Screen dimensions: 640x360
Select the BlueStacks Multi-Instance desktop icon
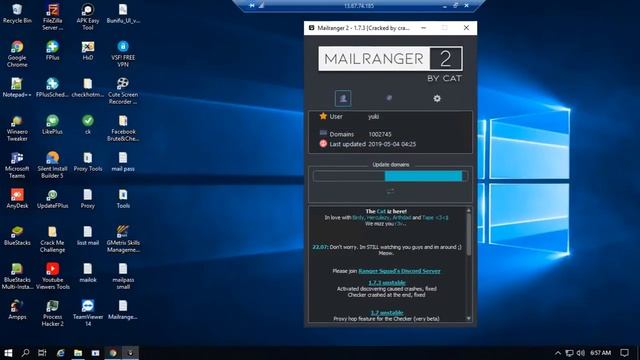click(17, 276)
